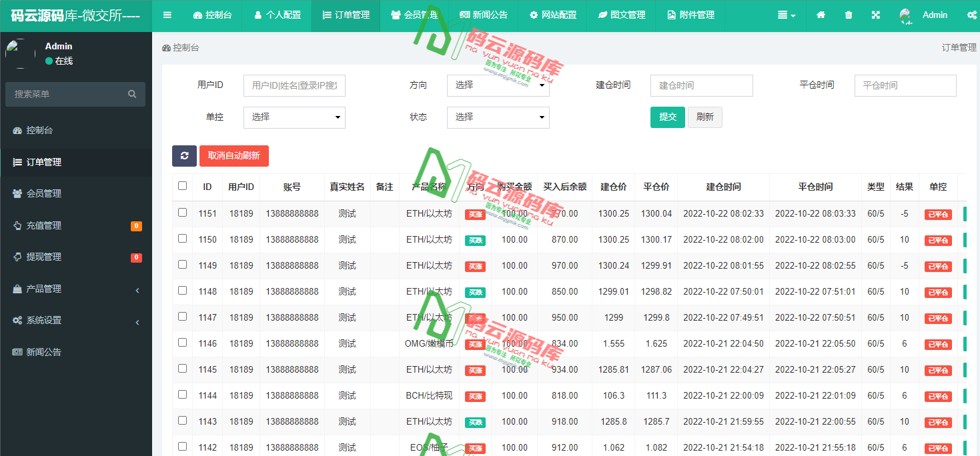Open the 状态 status dropdown
This screenshot has height=456, width=980.
pyautogui.click(x=497, y=117)
